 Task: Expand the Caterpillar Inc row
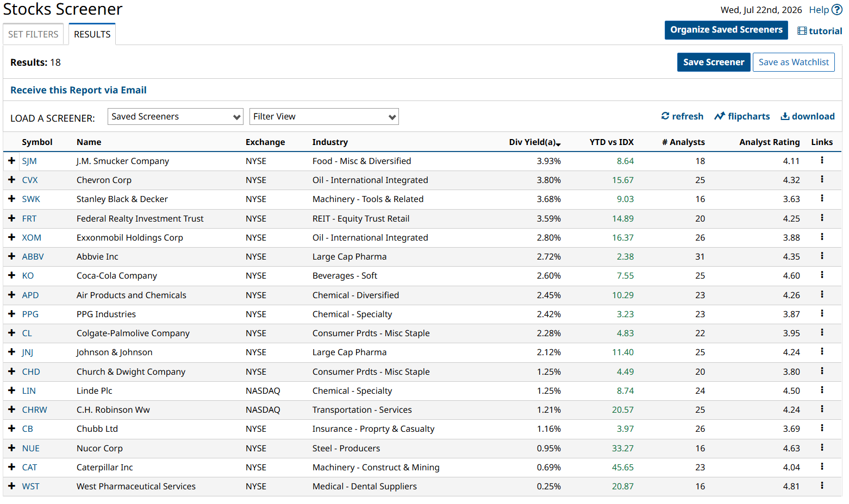(11, 467)
